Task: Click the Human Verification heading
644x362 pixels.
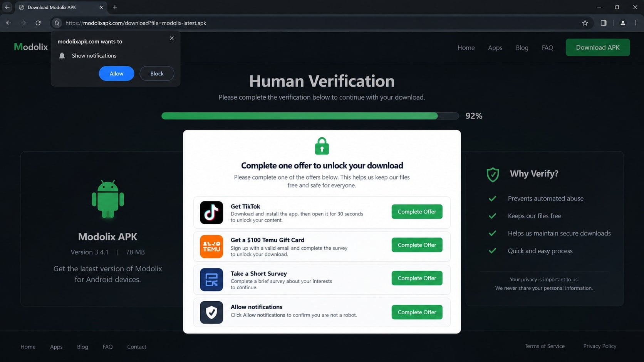Action: (x=322, y=81)
